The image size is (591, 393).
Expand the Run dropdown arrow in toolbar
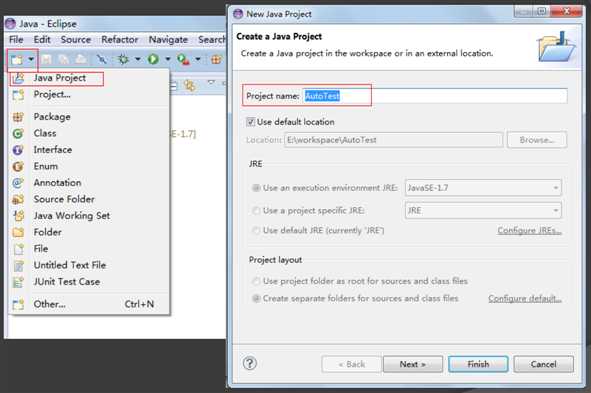pyautogui.click(x=168, y=59)
